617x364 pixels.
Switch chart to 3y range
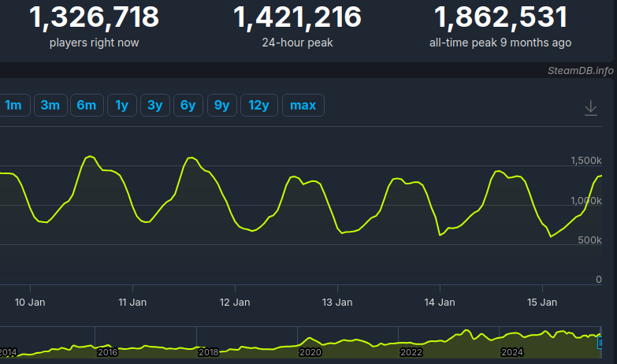point(155,105)
